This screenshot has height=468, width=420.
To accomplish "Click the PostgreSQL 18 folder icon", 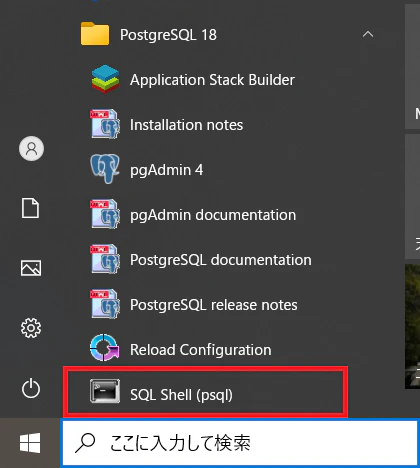I will click(x=95, y=34).
